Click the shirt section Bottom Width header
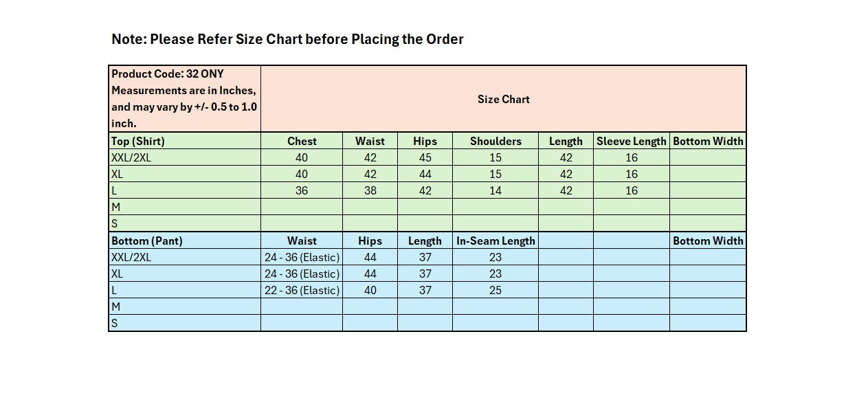 709,141
